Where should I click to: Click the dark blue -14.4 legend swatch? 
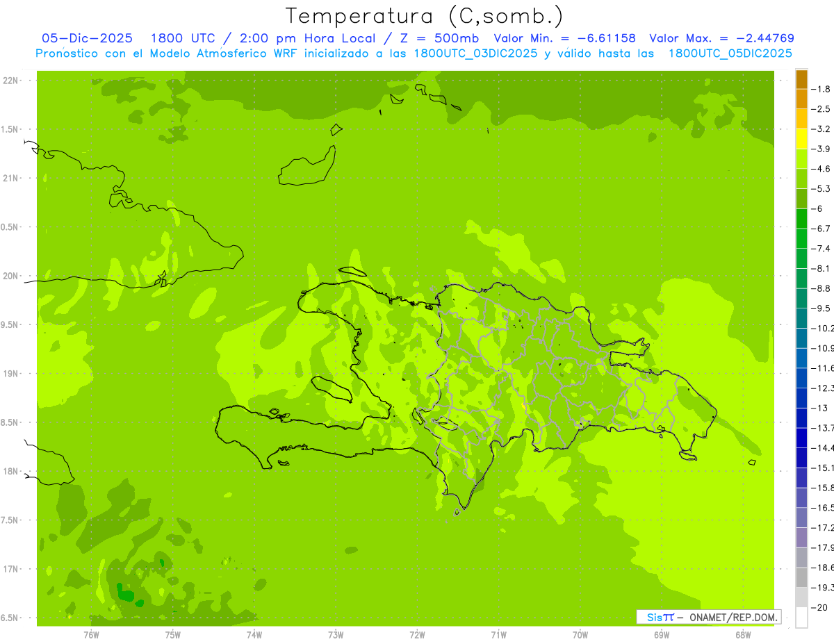click(x=801, y=438)
